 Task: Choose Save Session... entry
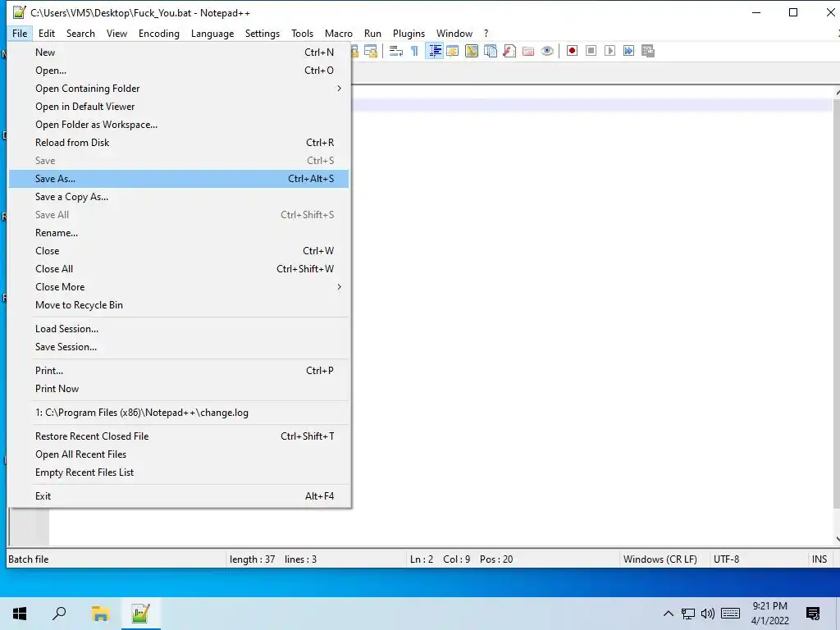coord(178,347)
